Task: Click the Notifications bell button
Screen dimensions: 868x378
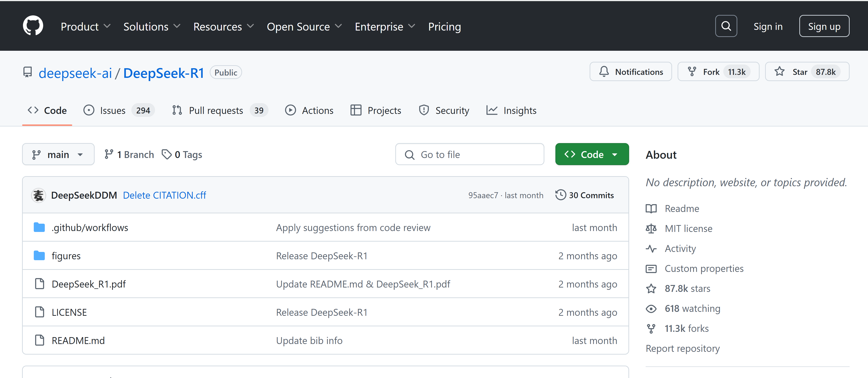Action: coord(630,72)
